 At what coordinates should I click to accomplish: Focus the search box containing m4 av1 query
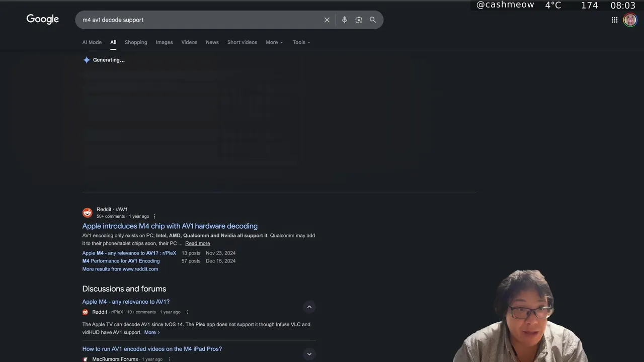point(201,20)
